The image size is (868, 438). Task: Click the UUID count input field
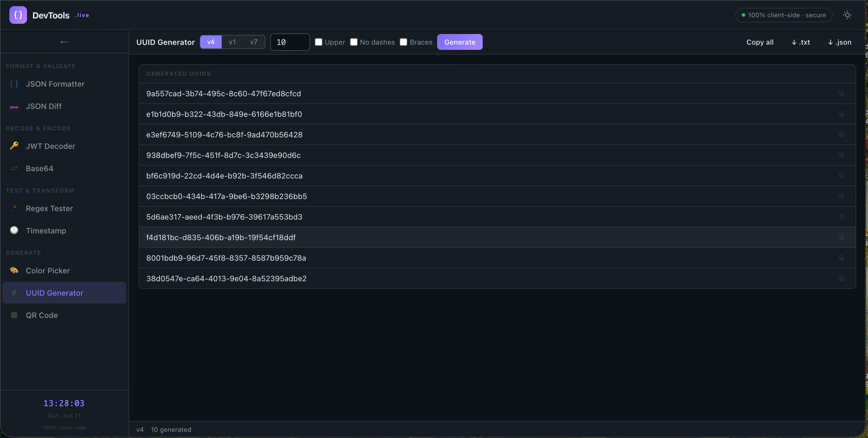(290, 42)
